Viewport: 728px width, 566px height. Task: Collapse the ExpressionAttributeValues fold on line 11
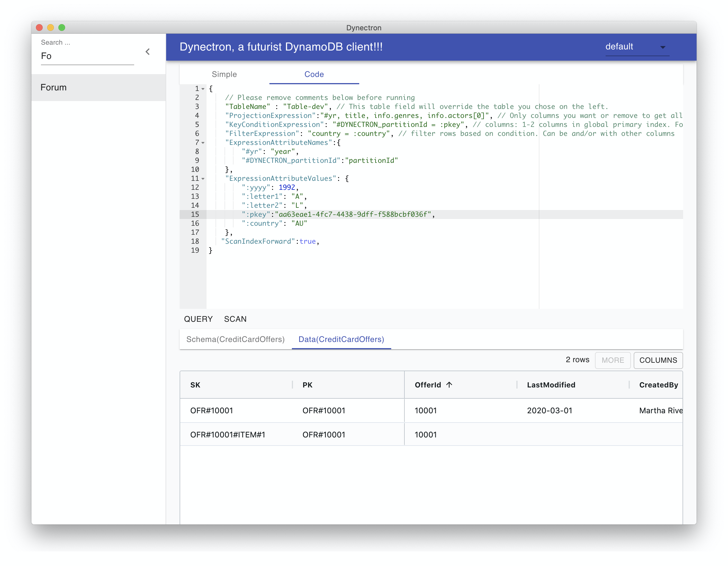point(203,179)
